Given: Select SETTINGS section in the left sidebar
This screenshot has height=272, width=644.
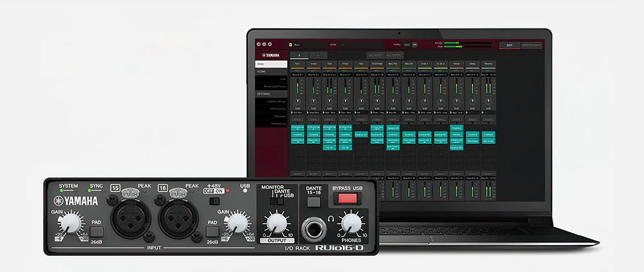Looking at the screenshot, I should tap(271, 93).
